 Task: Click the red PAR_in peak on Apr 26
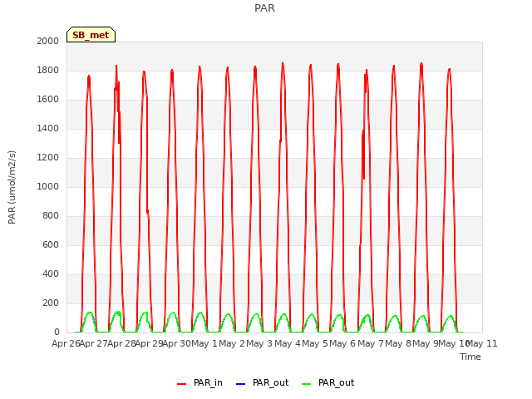click(x=89, y=76)
